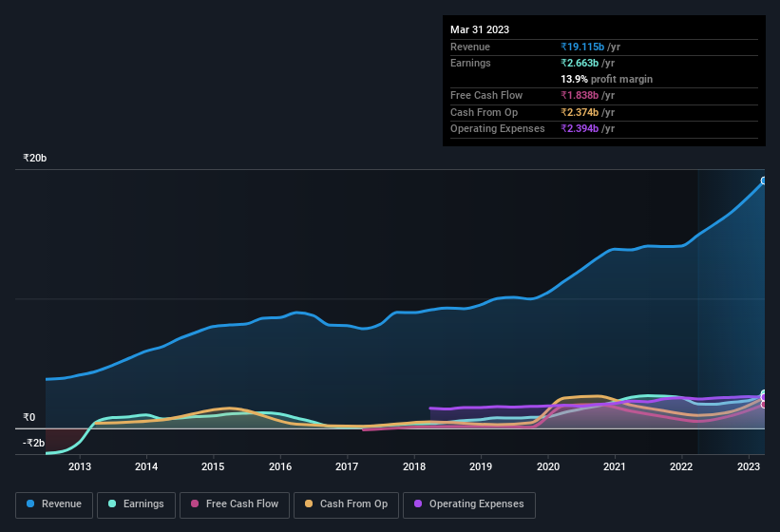Toggle the Earnings legend button
This screenshot has height=532, width=780.
pyautogui.click(x=136, y=504)
